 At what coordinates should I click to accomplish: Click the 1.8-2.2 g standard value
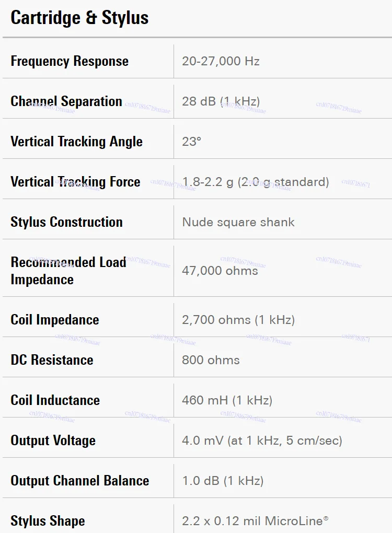point(256,182)
